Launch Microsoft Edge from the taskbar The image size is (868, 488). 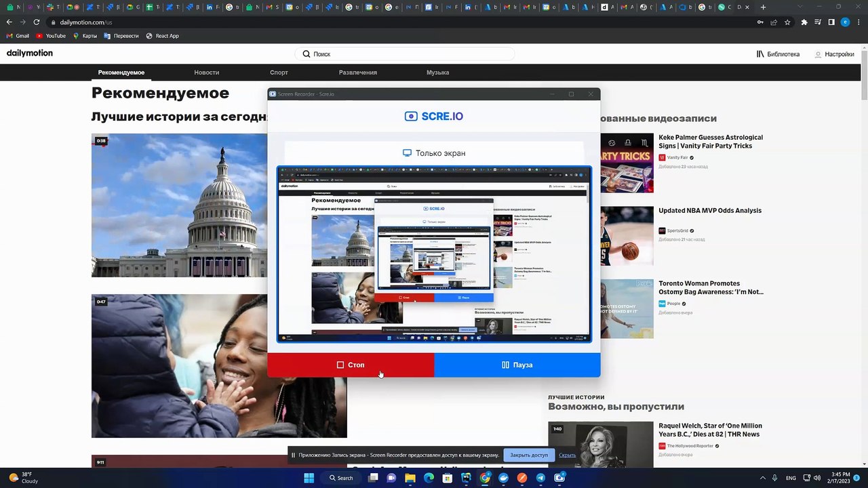(x=429, y=478)
